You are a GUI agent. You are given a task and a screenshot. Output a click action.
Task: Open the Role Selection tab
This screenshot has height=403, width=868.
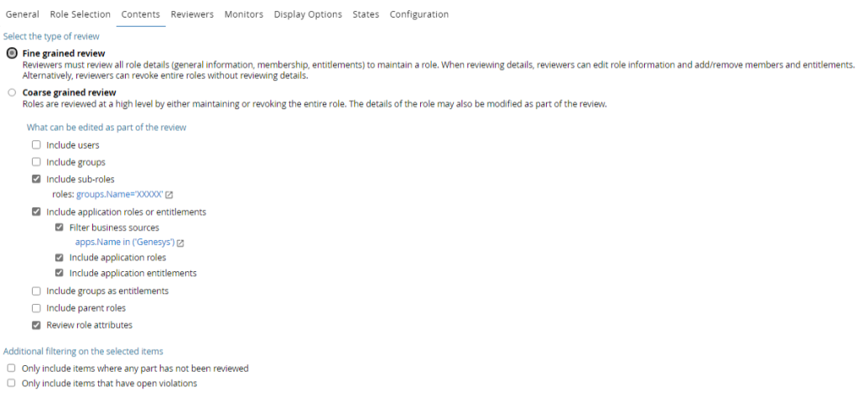point(80,14)
